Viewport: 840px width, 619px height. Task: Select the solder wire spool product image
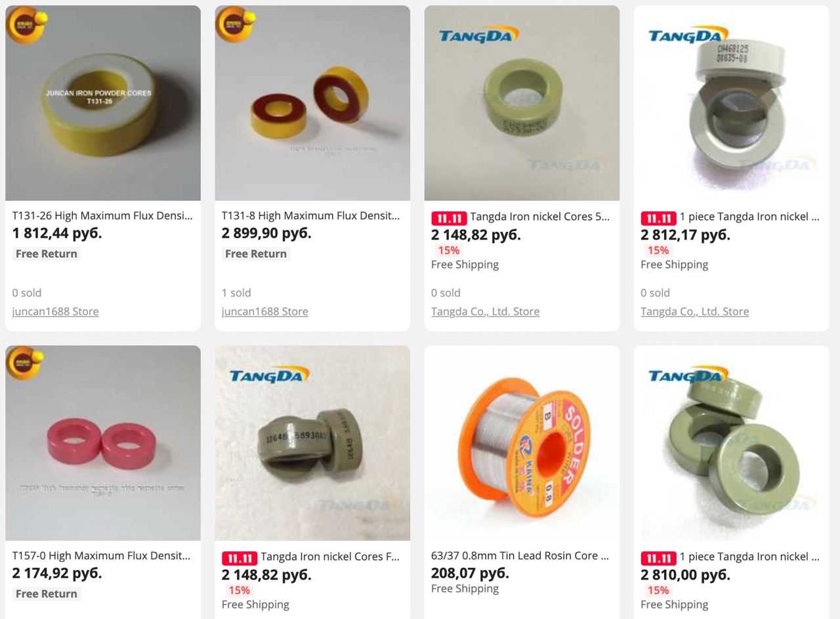pos(522,443)
